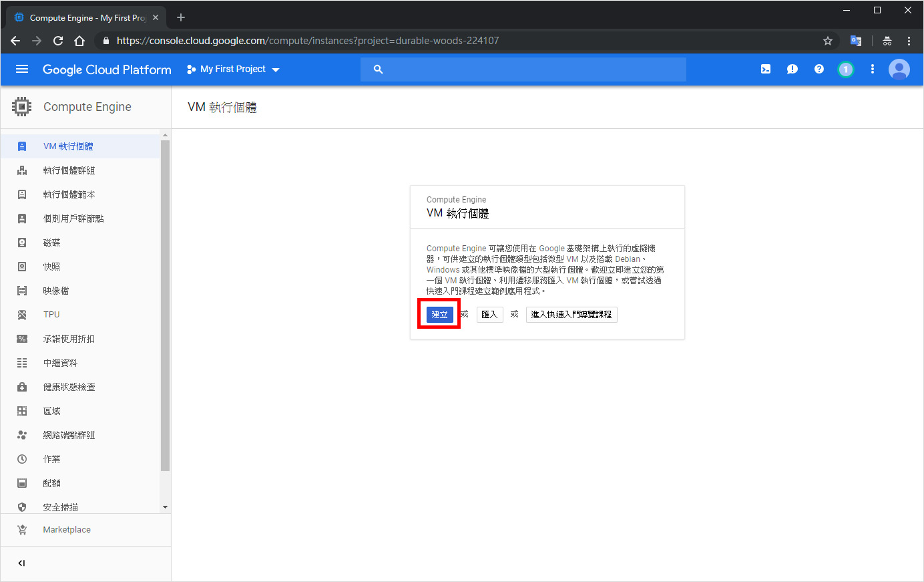Screen dimensions: 924x582
Task: Open notifications badge showing 1
Action: coord(846,69)
